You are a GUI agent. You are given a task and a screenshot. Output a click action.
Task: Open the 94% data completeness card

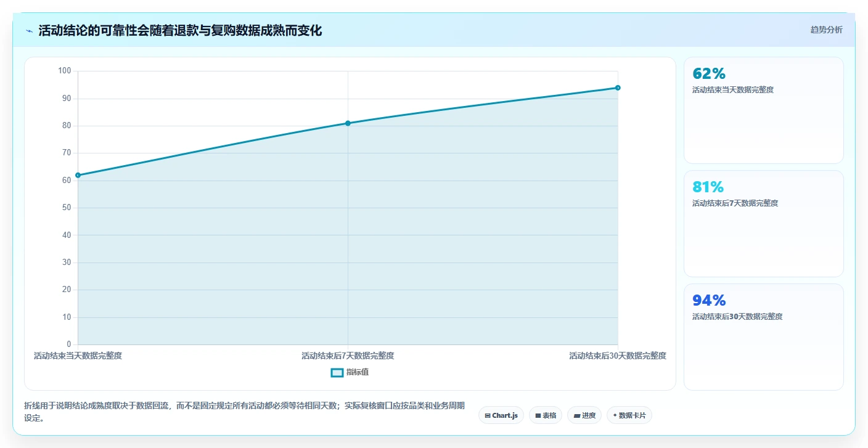(x=763, y=337)
